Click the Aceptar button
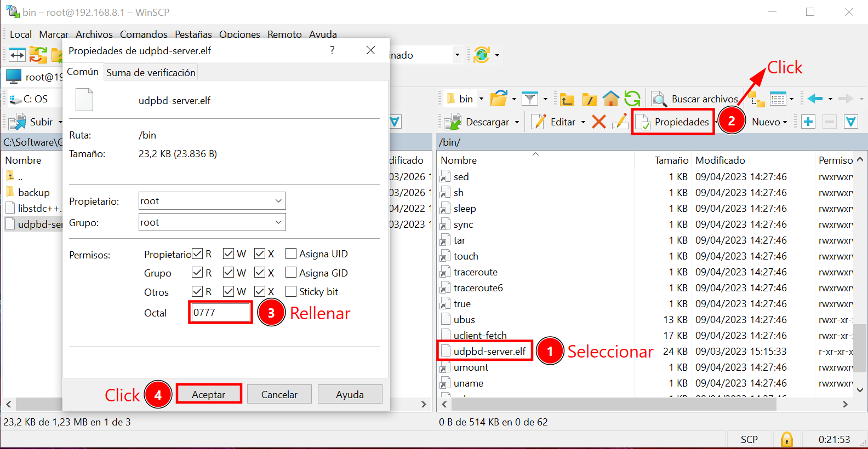This screenshot has width=868, height=449. (209, 394)
